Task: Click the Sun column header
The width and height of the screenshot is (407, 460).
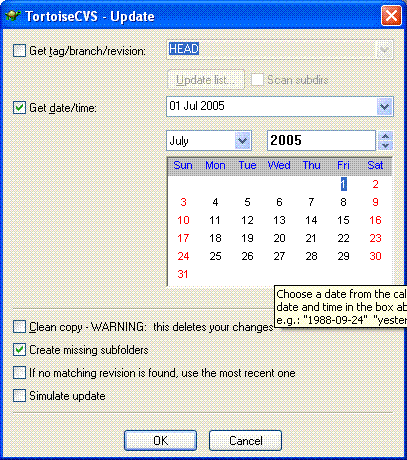Action: (x=183, y=165)
